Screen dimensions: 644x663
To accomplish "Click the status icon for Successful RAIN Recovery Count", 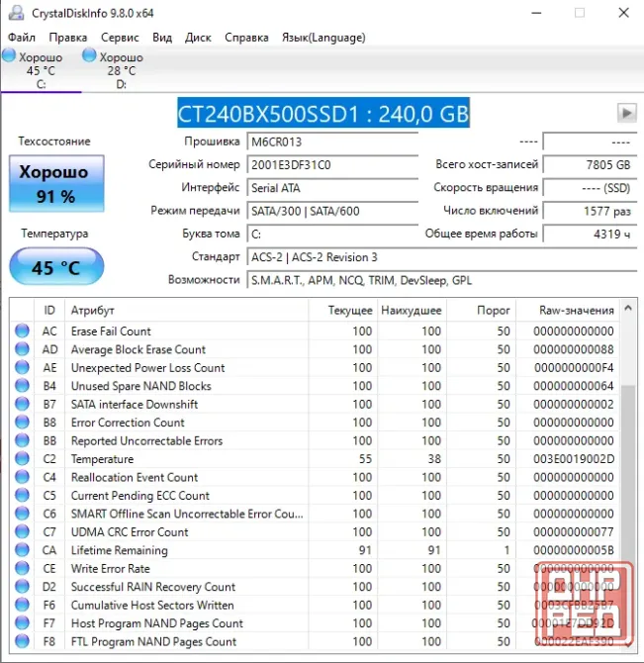I will (22, 586).
